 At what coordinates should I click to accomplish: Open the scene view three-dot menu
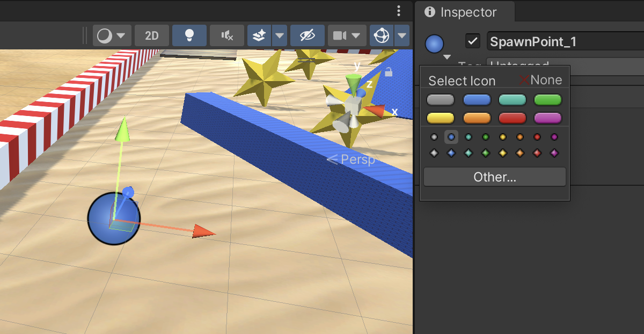[x=398, y=11]
